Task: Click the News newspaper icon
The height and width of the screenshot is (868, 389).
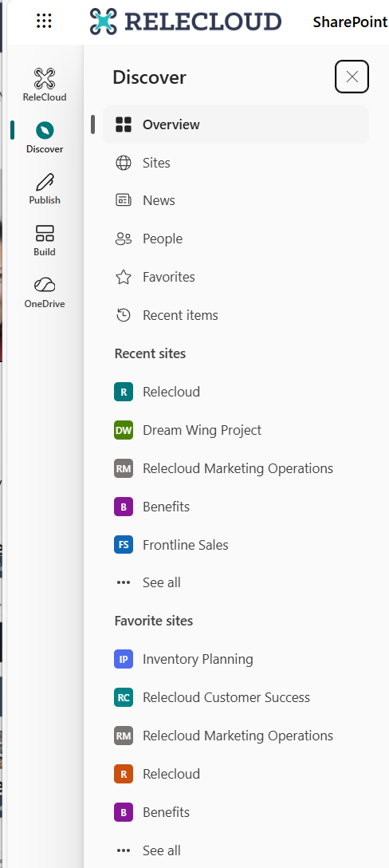Action: click(x=124, y=200)
